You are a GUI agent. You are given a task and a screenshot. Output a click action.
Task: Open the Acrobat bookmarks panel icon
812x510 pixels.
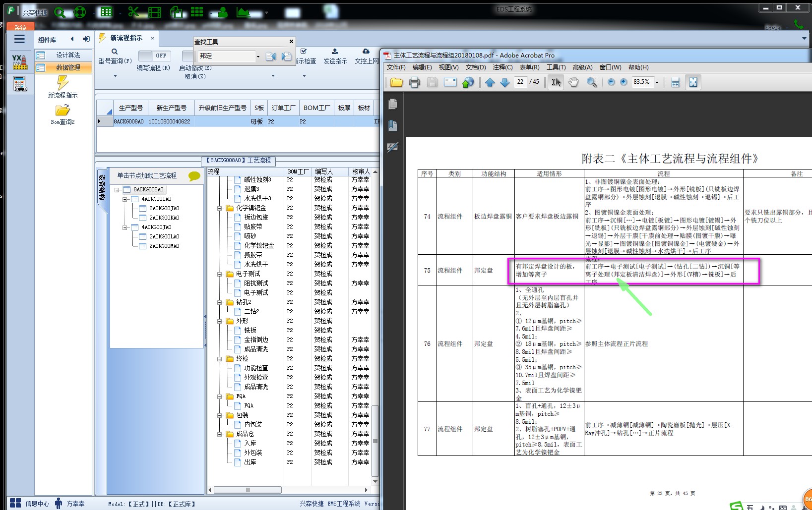[393, 126]
